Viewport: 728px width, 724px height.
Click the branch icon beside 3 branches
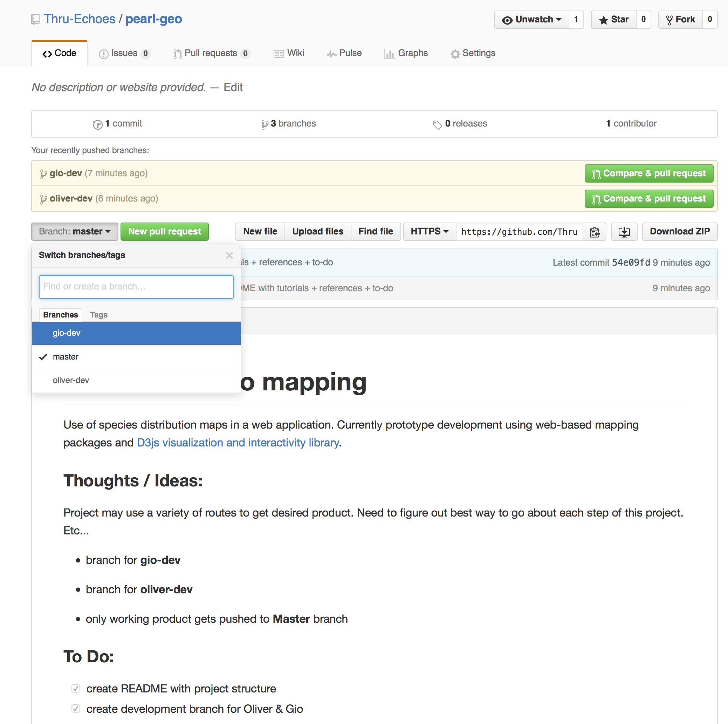point(265,124)
